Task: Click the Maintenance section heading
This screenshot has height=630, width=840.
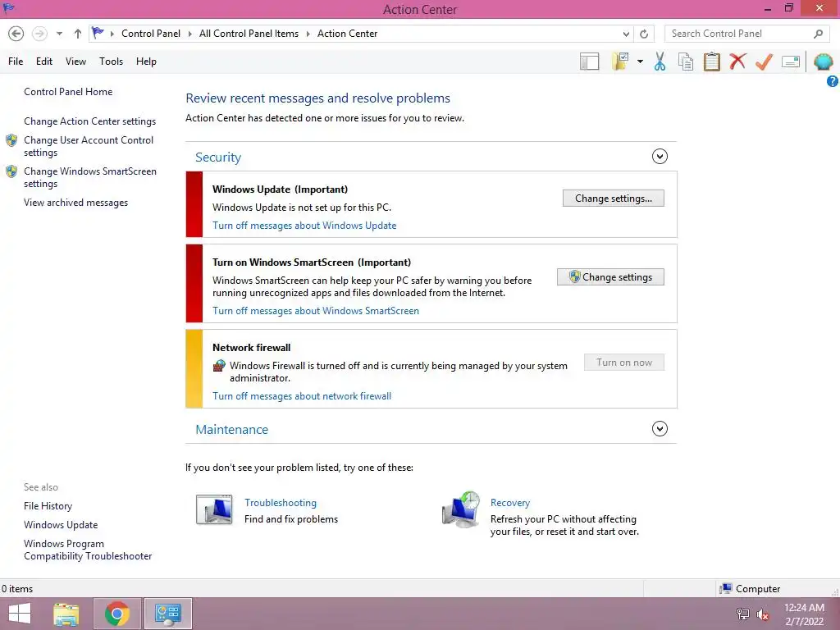Action: click(231, 430)
